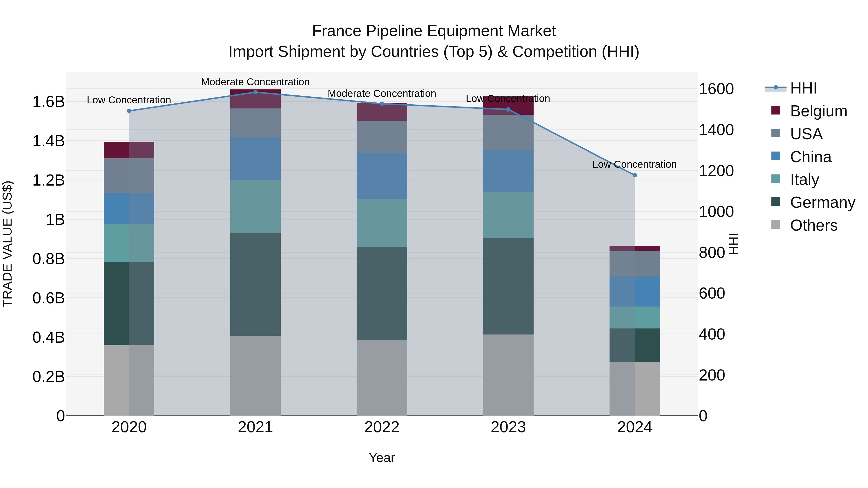Click the 2024 x-axis tick label
868x488 pixels.
click(635, 427)
